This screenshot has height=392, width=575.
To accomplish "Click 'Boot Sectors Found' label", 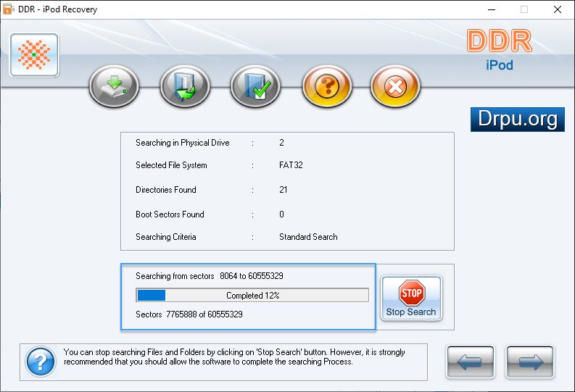I will point(170,214).
